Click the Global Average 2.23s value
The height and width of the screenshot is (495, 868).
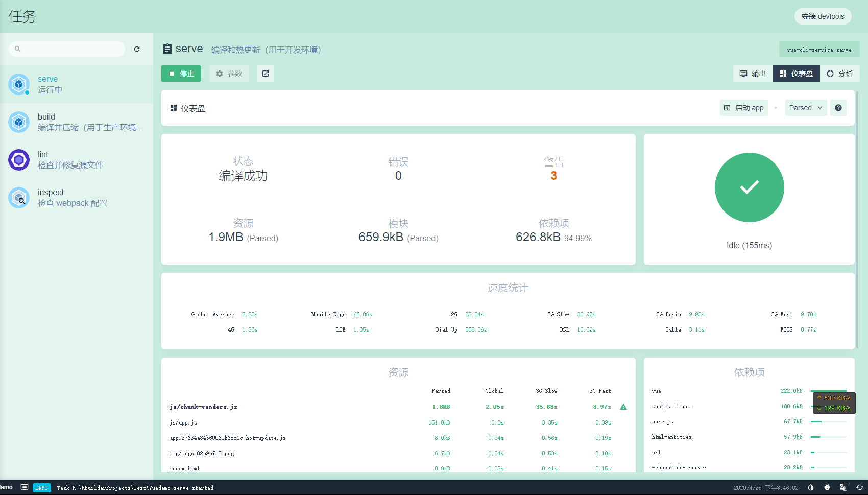pos(250,314)
